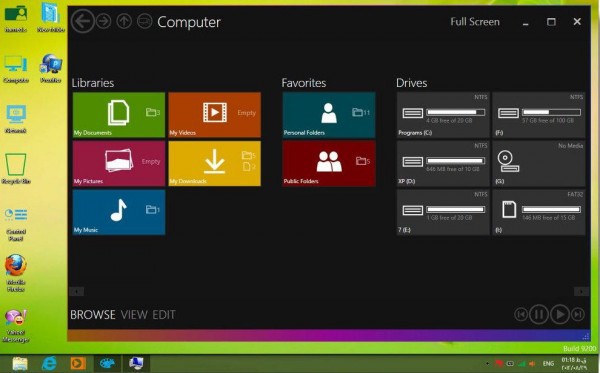Open the Yahoo Messenger desktop shortcut
The width and height of the screenshot is (600, 373).
coord(16,326)
